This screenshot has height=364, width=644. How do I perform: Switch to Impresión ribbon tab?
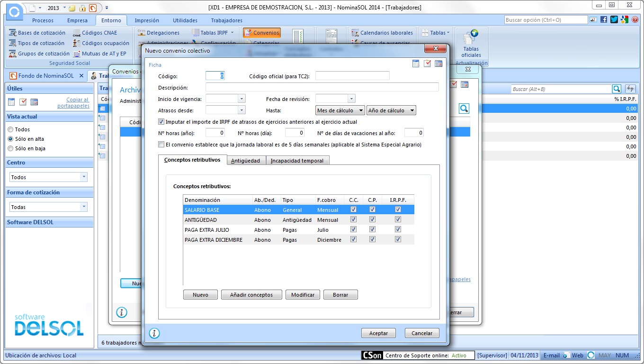147,20
